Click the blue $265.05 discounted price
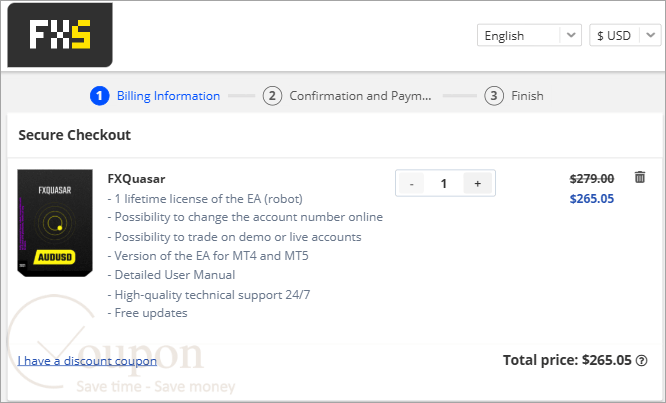The width and height of the screenshot is (666, 403). [592, 199]
